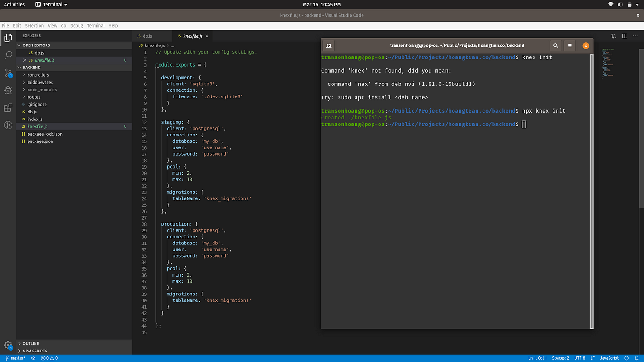Change indentation via Spaces: 2

coord(560,358)
